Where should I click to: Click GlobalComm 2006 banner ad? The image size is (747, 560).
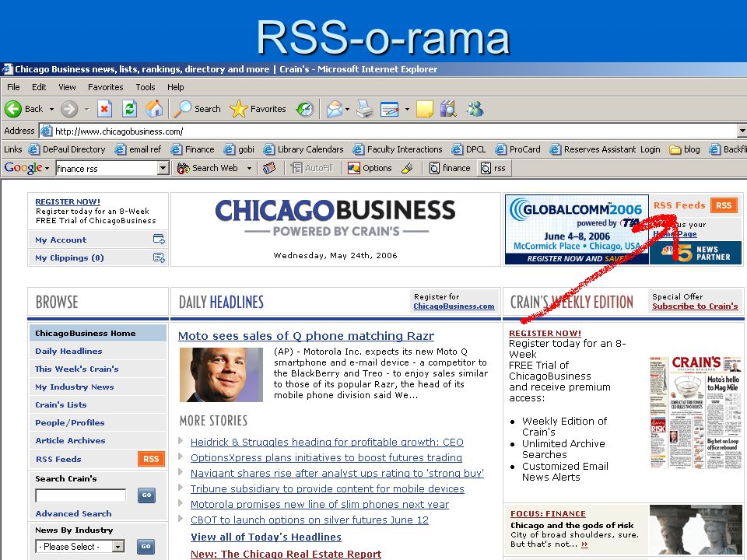pyautogui.click(x=577, y=229)
